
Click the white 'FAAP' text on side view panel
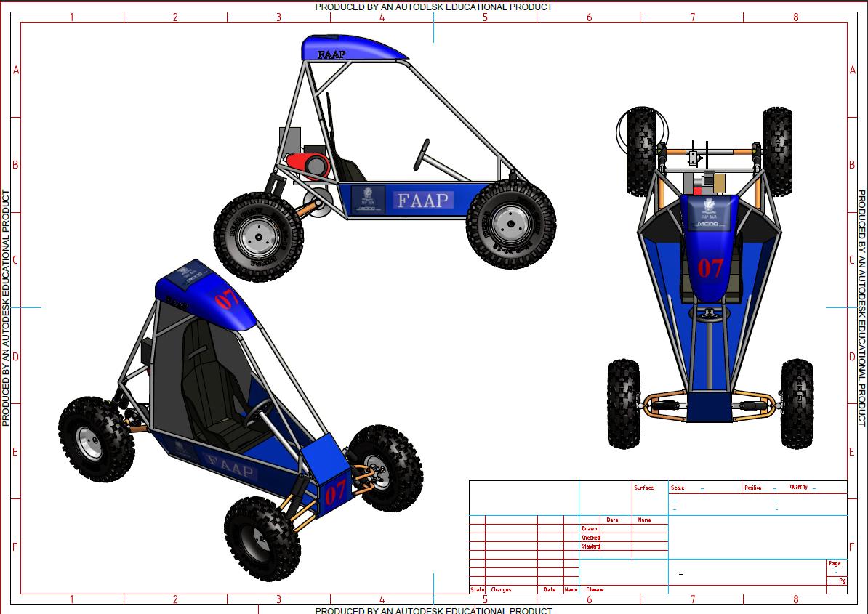click(x=423, y=201)
